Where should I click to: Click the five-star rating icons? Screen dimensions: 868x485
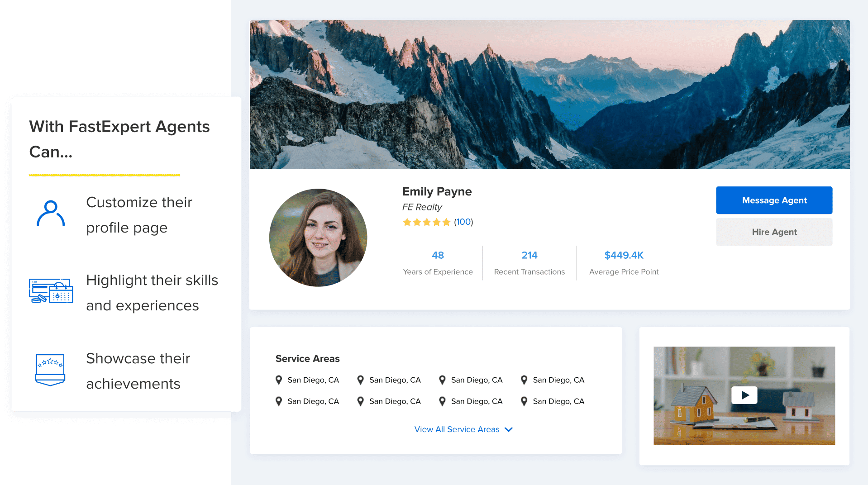[426, 222]
